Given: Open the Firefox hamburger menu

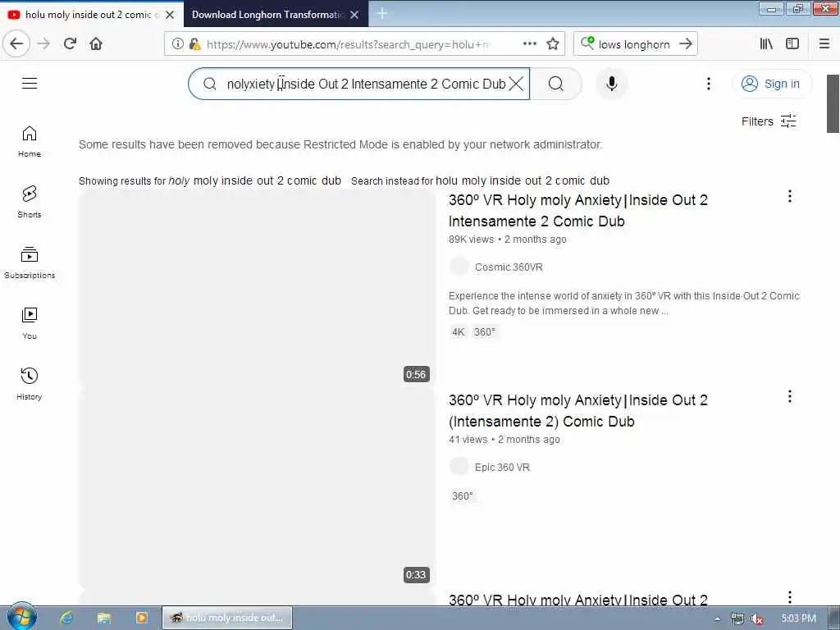Looking at the screenshot, I should pos(824,43).
